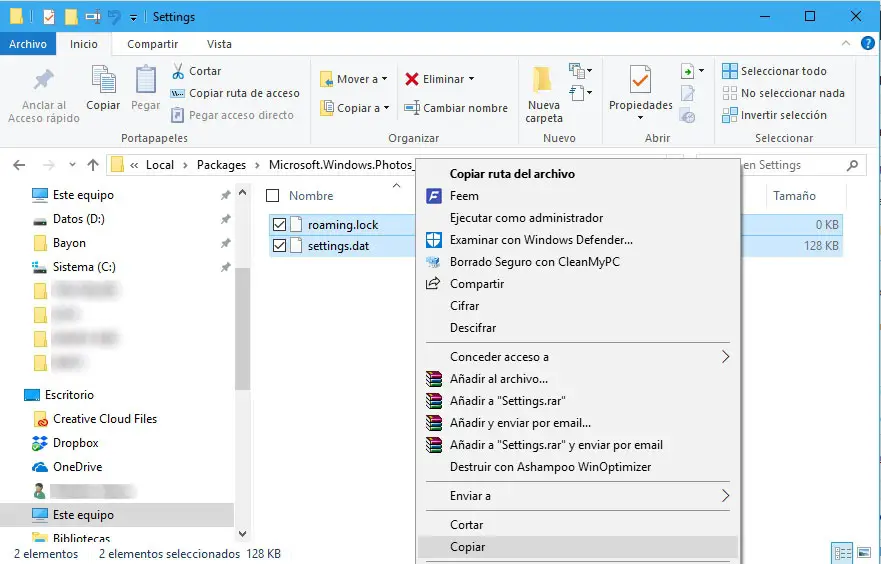Click Cambiar nombre rename icon
Viewport: 881px width, 564px height.
(412, 108)
